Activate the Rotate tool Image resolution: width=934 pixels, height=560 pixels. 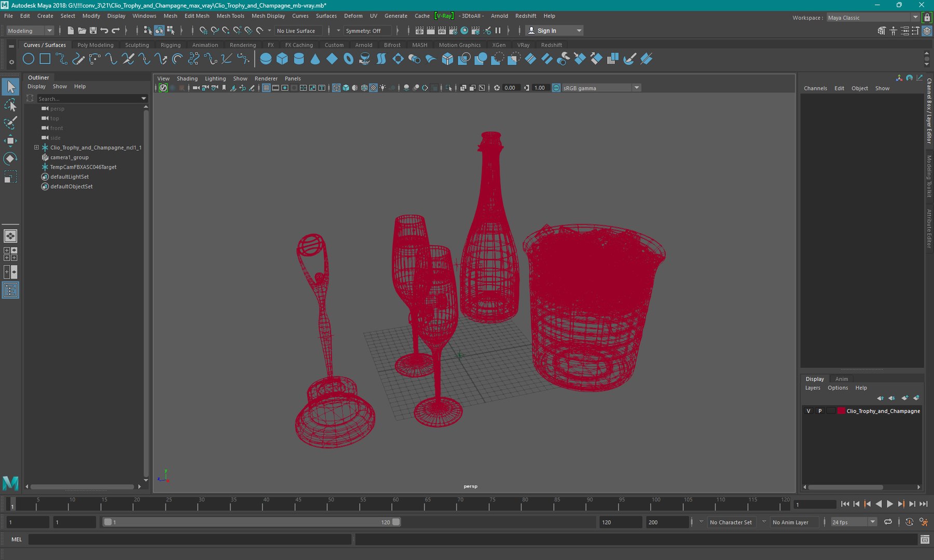(10, 158)
